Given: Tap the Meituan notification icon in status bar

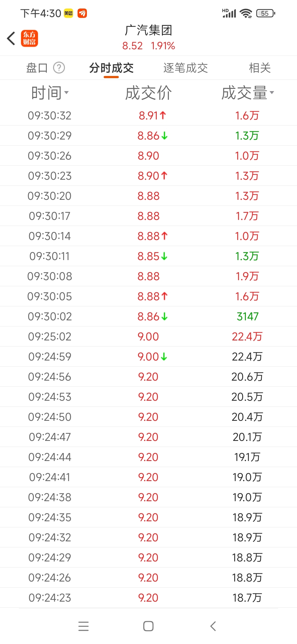Looking at the screenshot, I should coord(68,13).
